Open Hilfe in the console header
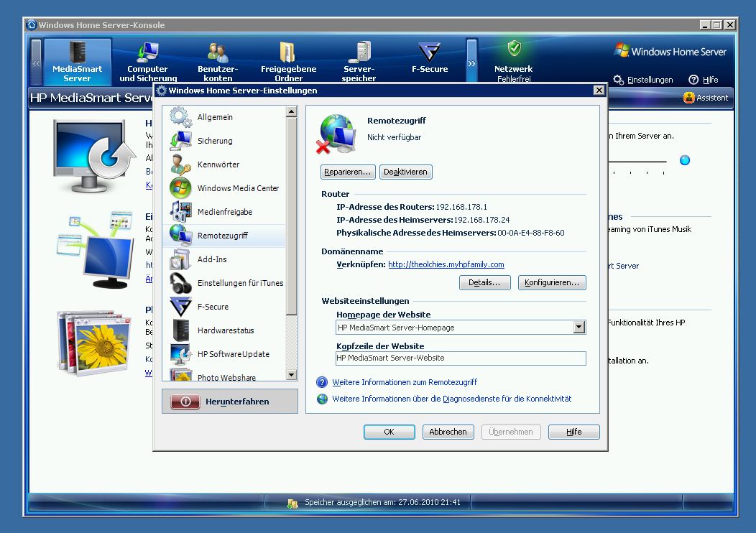The width and height of the screenshot is (756, 533). [704, 80]
